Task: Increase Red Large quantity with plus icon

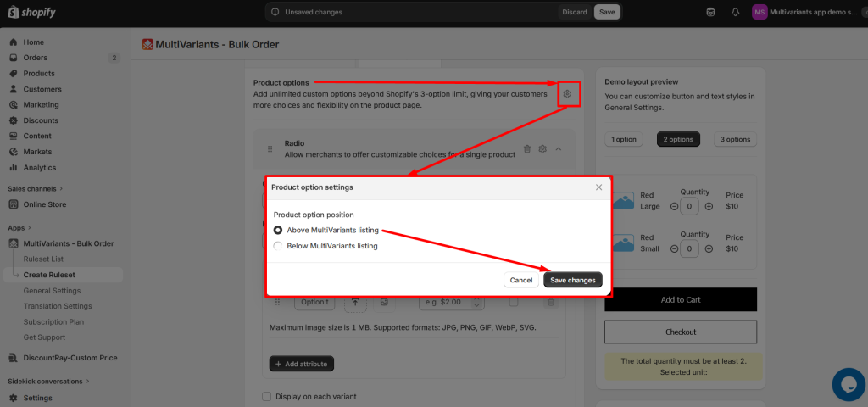Action: (x=709, y=207)
